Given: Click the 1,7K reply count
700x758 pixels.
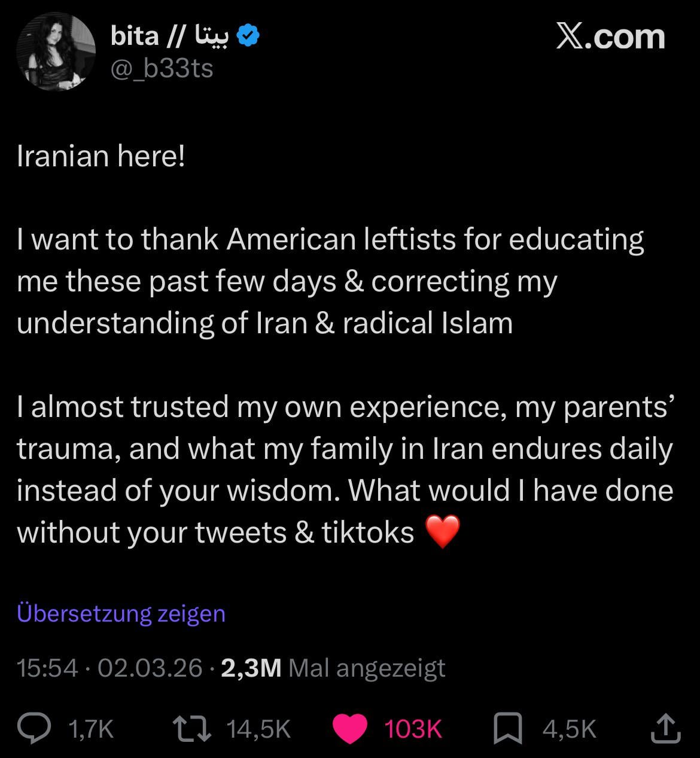Looking at the screenshot, I should tap(91, 729).
